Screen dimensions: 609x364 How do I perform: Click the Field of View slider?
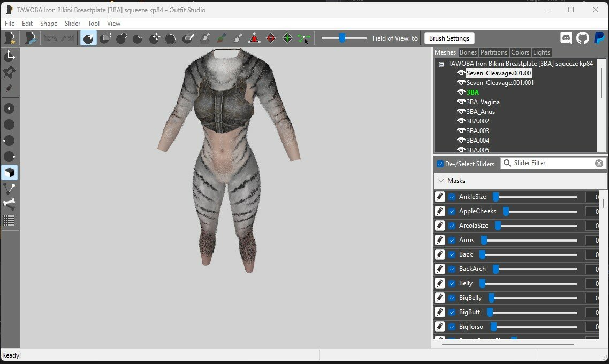tap(344, 38)
